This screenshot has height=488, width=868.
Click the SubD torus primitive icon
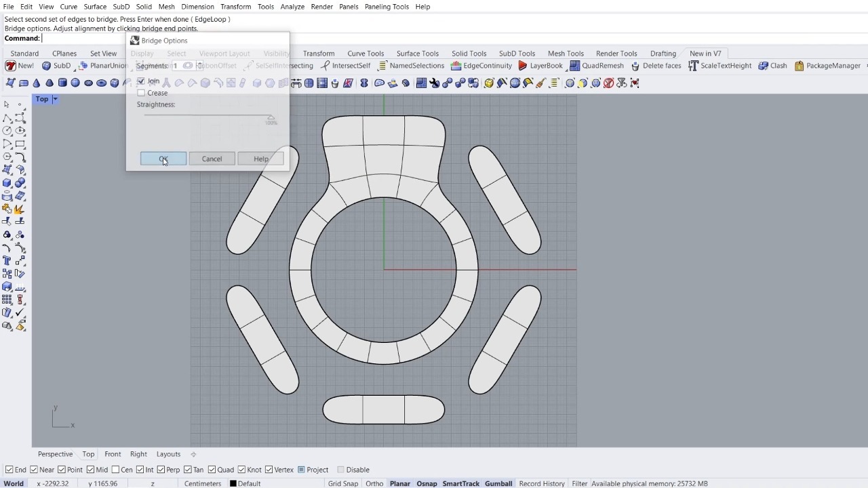[101, 83]
